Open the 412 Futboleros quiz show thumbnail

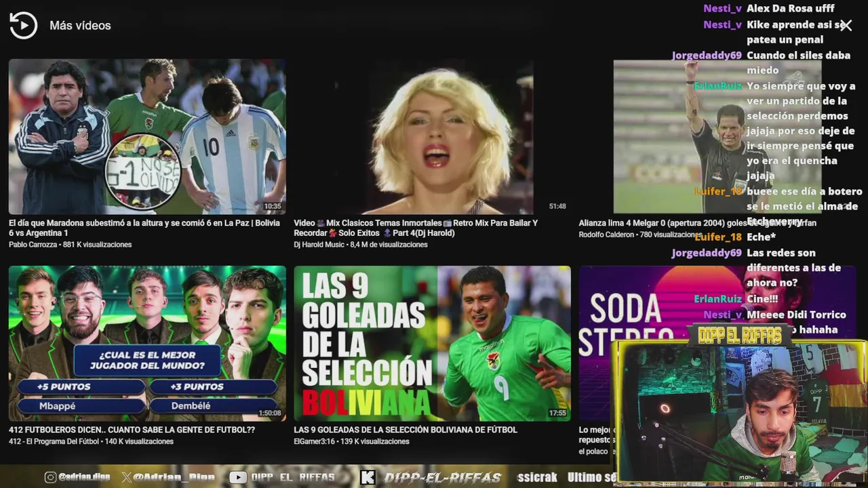[147, 343]
